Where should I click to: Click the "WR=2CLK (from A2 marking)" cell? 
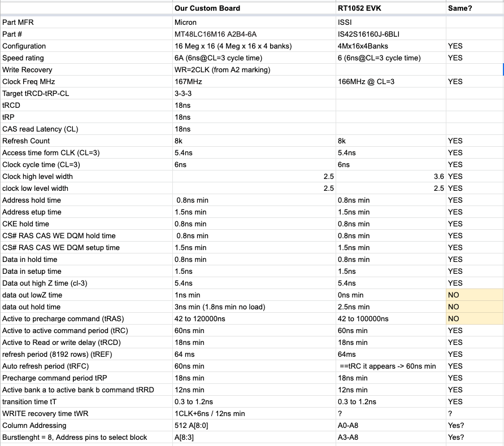click(x=223, y=70)
